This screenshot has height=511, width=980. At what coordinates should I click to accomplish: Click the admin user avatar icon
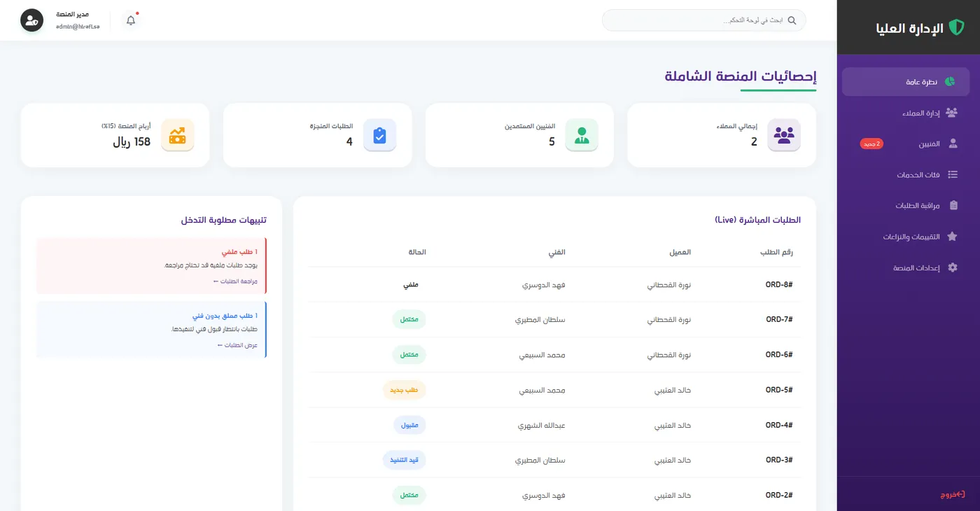31,20
